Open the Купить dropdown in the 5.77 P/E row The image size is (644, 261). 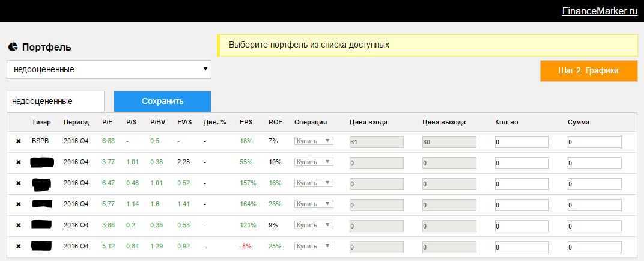pos(314,204)
